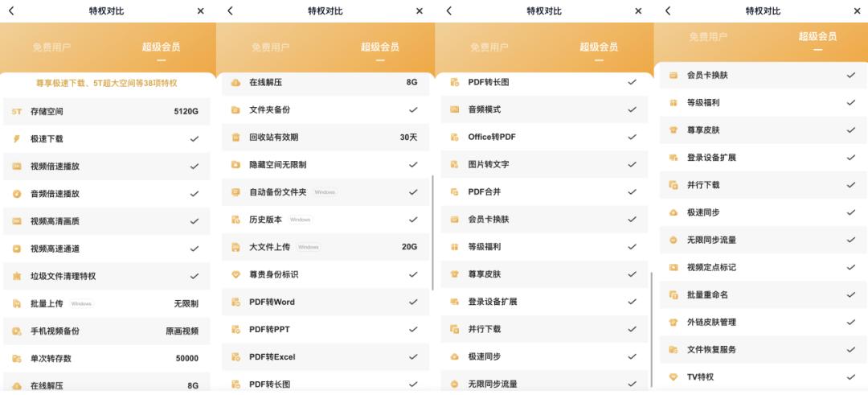Click the 尊贵身份标识 diamond icon
The height and width of the screenshot is (395, 868).
coord(235,274)
